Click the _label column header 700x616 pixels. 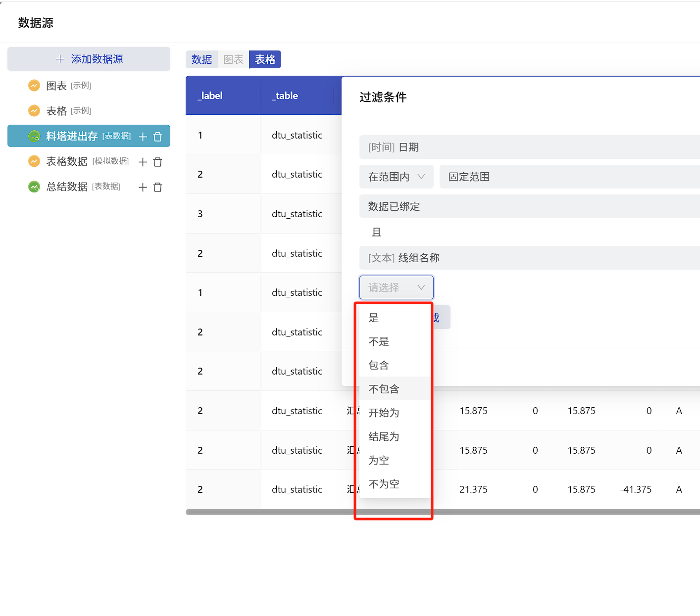pos(223,95)
